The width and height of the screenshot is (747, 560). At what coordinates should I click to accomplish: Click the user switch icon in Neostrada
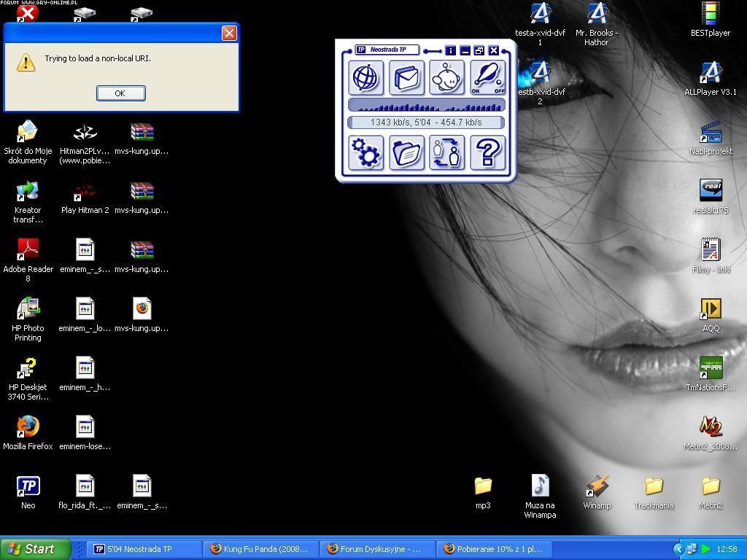point(447,152)
